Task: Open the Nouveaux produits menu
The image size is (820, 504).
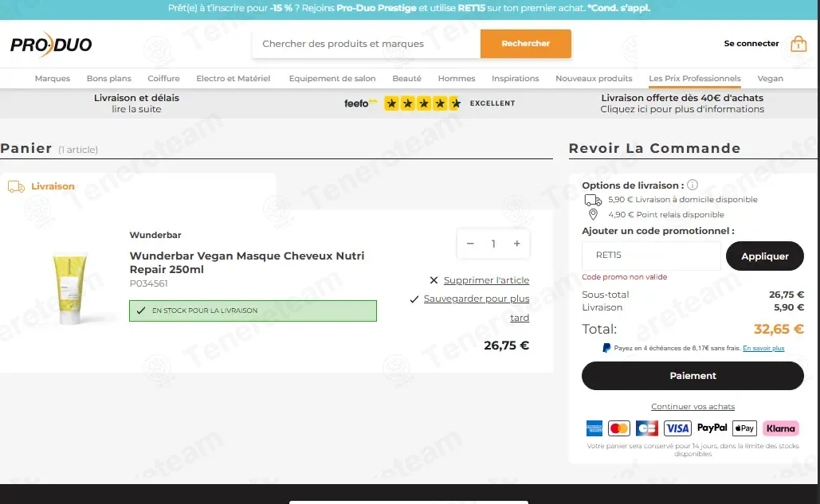Action: [x=594, y=78]
